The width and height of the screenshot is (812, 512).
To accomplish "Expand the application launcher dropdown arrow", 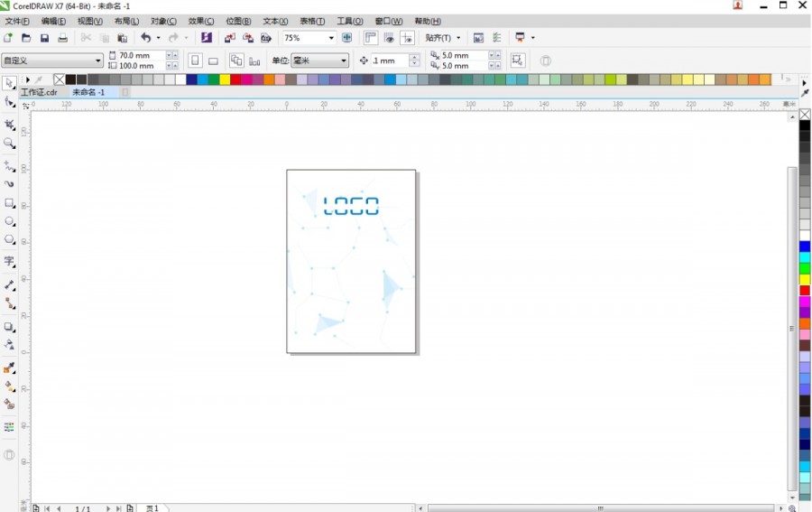I will click(x=533, y=38).
